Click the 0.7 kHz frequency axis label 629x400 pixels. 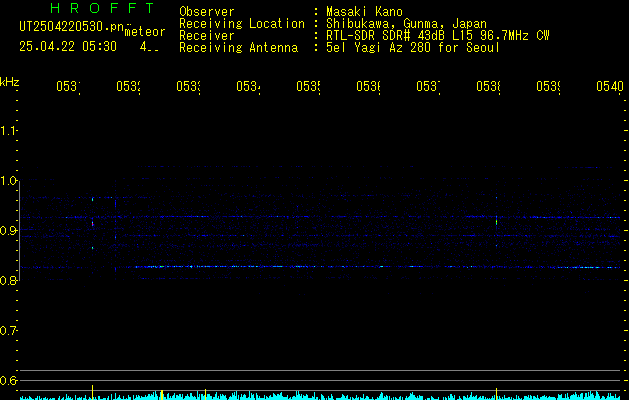click(x=8, y=330)
